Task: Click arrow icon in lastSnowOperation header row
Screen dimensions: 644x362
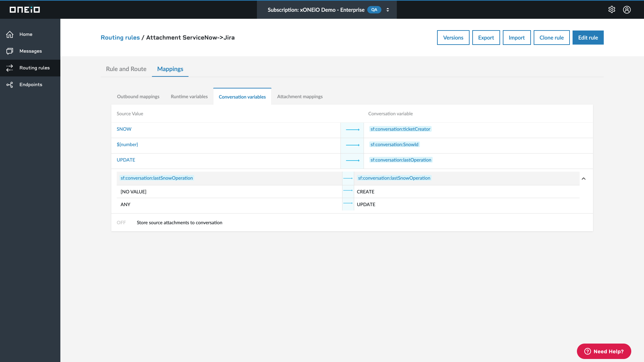Action: click(348, 178)
